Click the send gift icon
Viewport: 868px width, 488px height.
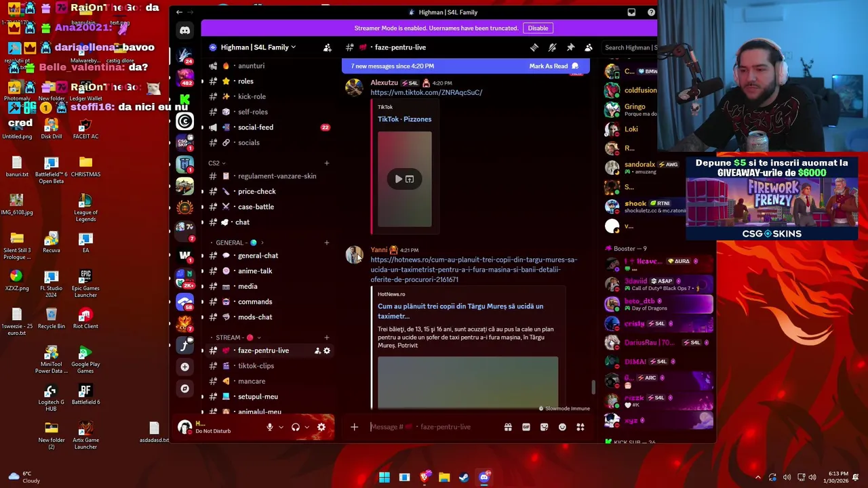pos(508,427)
